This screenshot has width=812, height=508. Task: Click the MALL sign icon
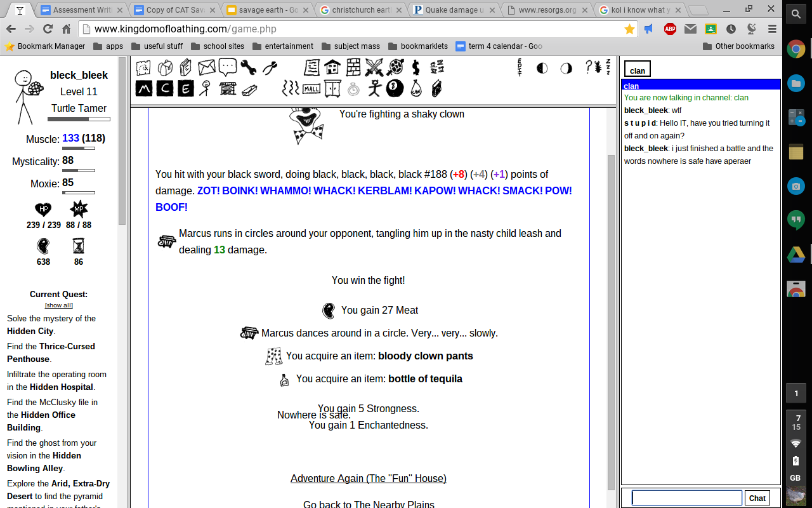(x=311, y=88)
